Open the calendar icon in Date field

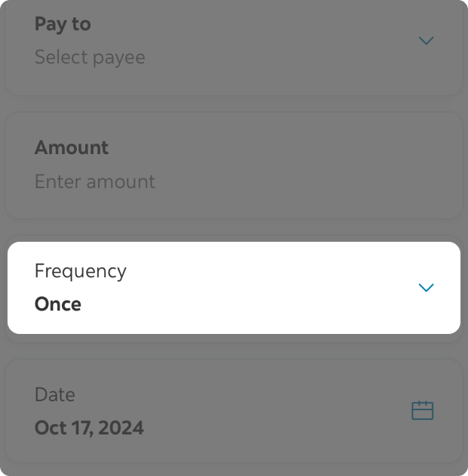(422, 410)
